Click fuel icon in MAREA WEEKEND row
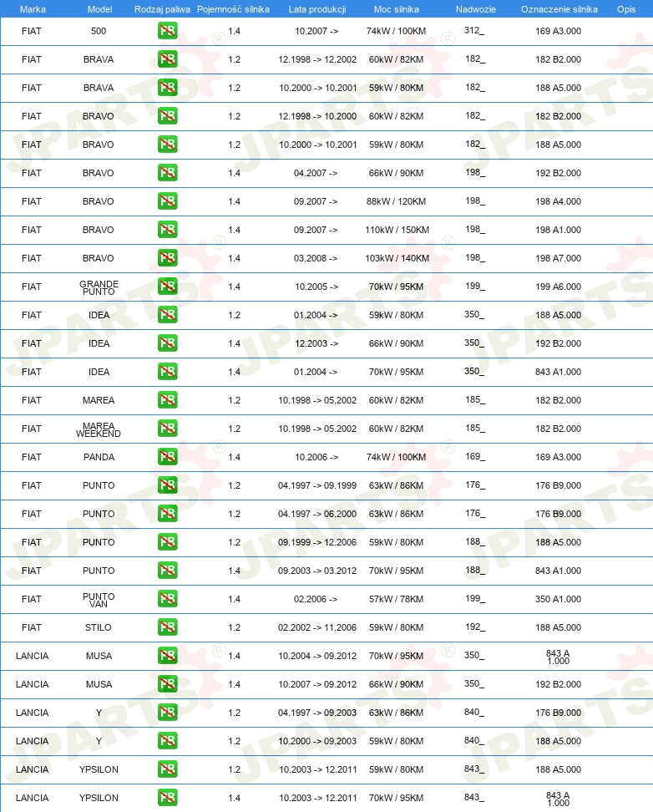This screenshot has height=812, width=653. pos(167,429)
